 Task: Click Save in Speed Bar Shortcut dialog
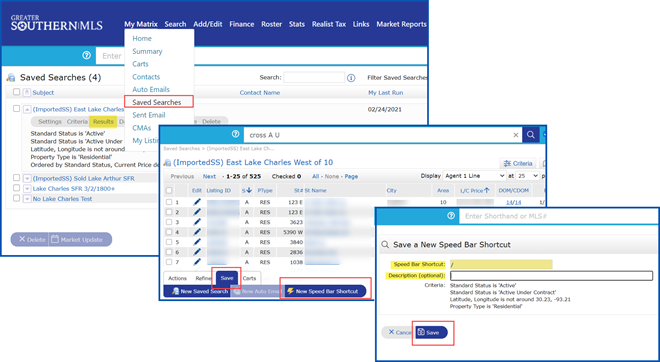(431, 333)
